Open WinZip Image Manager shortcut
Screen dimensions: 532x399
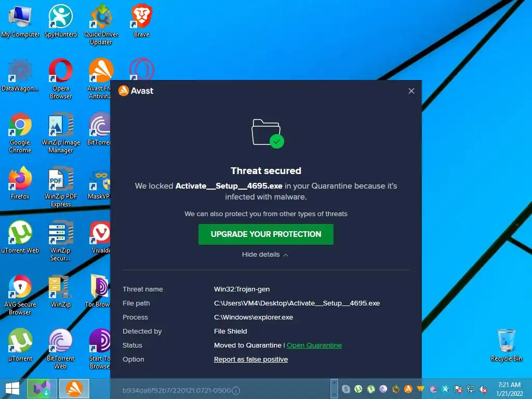pyautogui.click(x=61, y=133)
